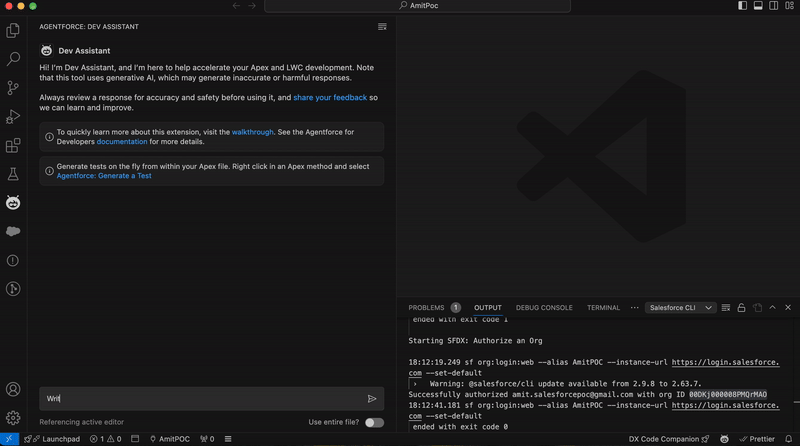
Task: Open the Salesforce CLI output channel dropdown
Action: tap(680, 308)
